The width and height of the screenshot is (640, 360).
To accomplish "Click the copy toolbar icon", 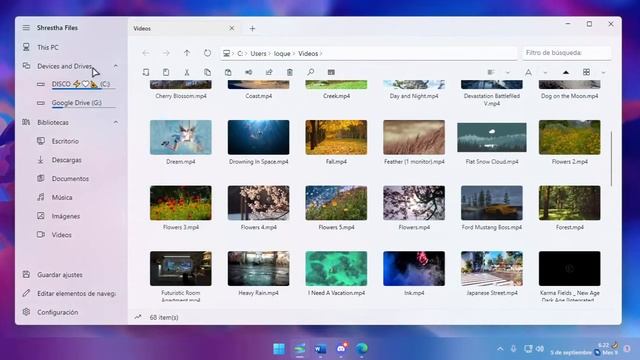I will [x=207, y=72].
